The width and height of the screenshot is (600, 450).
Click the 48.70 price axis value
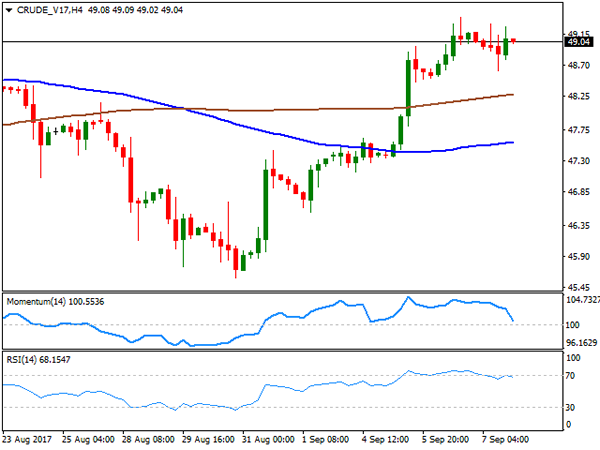(579, 66)
